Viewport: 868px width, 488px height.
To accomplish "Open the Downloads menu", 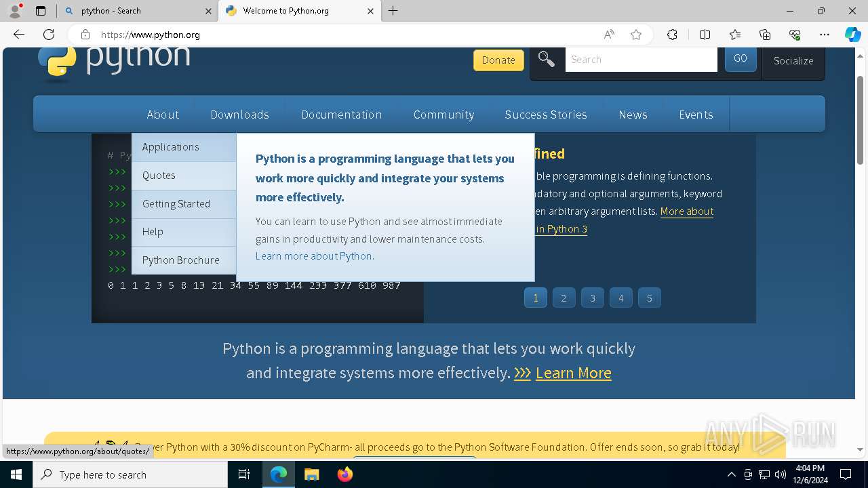I will [x=239, y=115].
